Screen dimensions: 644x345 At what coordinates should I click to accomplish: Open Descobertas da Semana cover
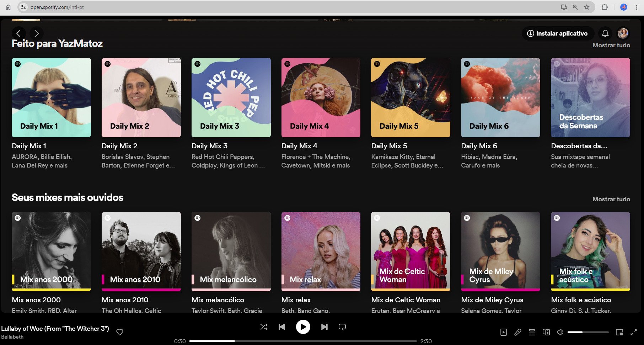(x=590, y=97)
